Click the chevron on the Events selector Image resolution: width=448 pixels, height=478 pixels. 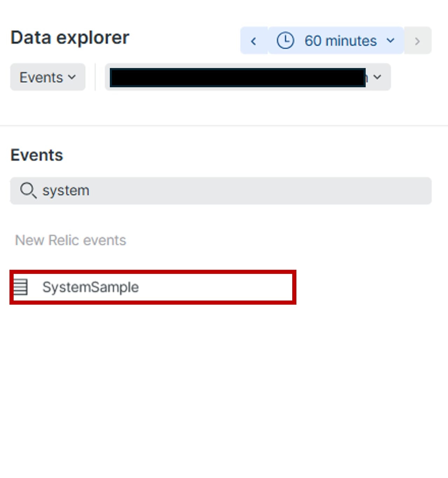[x=72, y=77]
